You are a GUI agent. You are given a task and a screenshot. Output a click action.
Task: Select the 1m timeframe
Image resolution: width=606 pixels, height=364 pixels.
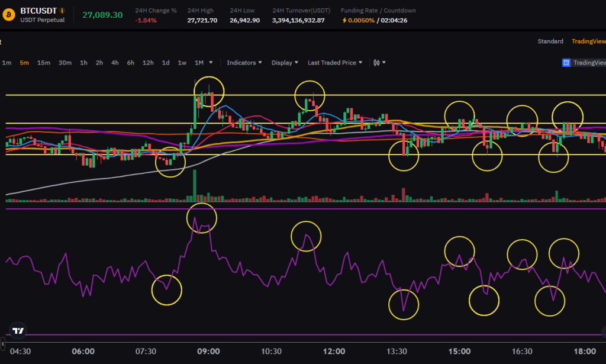click(7, 63)
